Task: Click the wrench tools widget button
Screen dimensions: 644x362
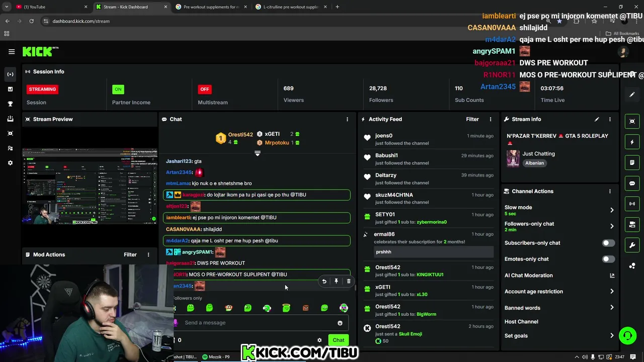Action: click(632, 245)
